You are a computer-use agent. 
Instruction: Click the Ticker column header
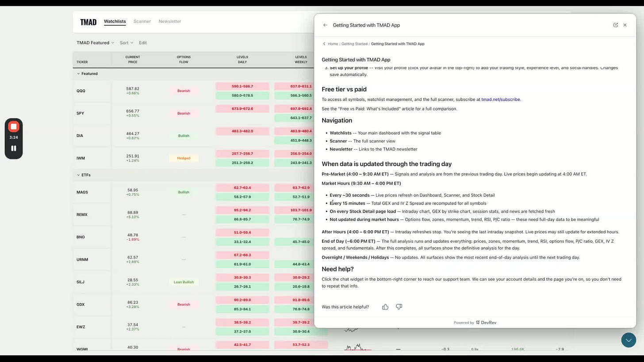coord(82,62)
